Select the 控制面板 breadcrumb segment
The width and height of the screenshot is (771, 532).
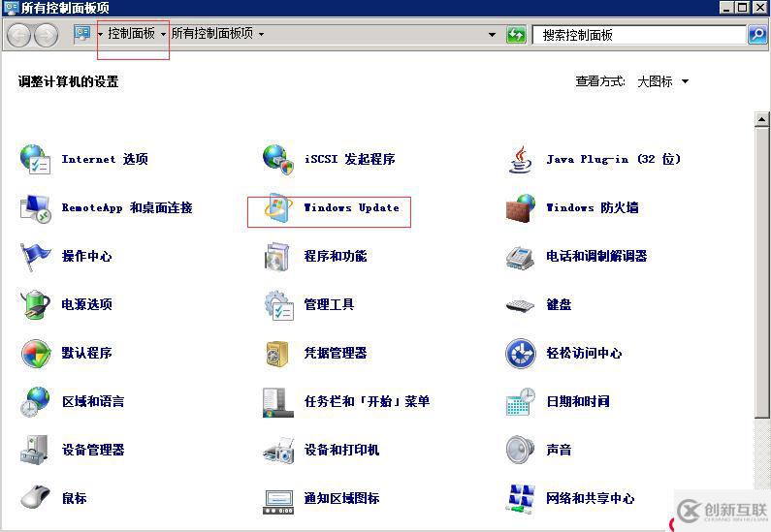[131, 33]
